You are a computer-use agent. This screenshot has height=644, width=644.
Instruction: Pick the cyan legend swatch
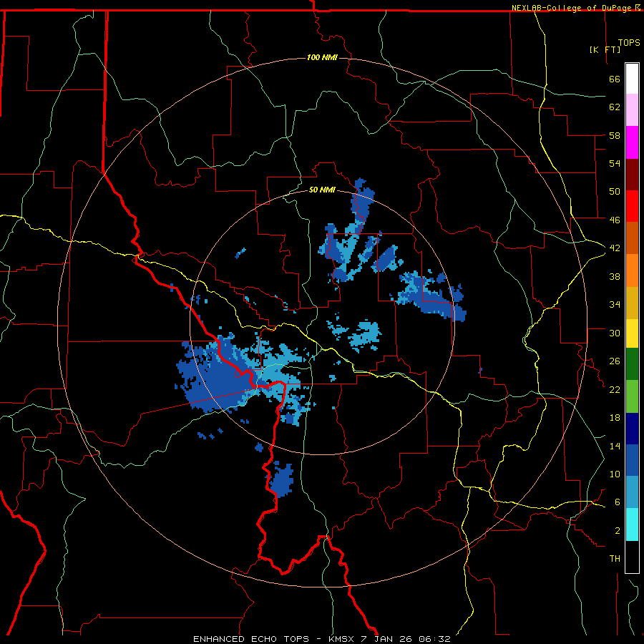click(x=632, y=525)
